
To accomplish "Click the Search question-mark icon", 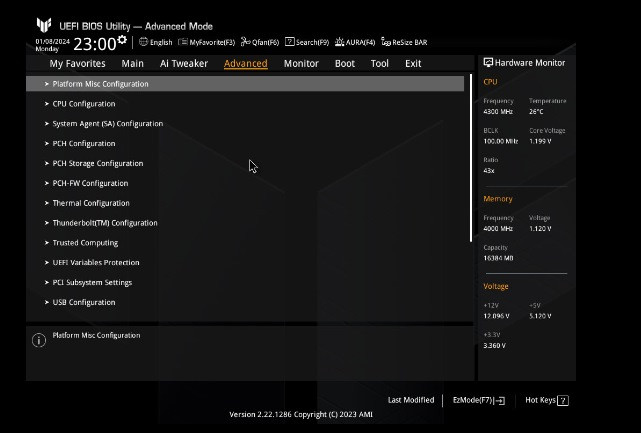I will pyautogui.click(x=289, y=42).
